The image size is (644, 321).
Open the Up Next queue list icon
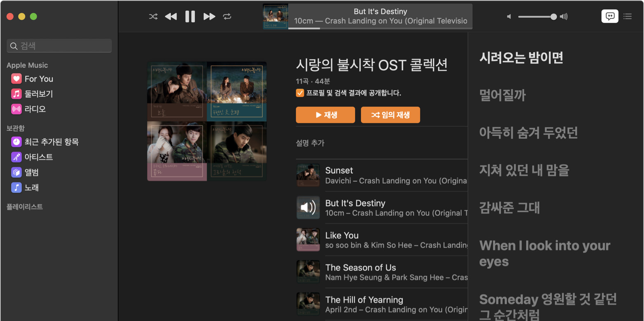628,16
